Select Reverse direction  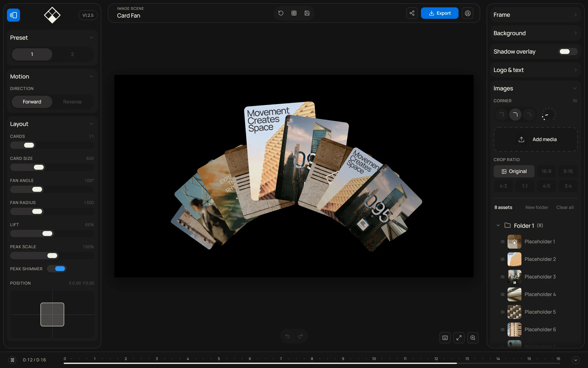[x=73, y=102]
